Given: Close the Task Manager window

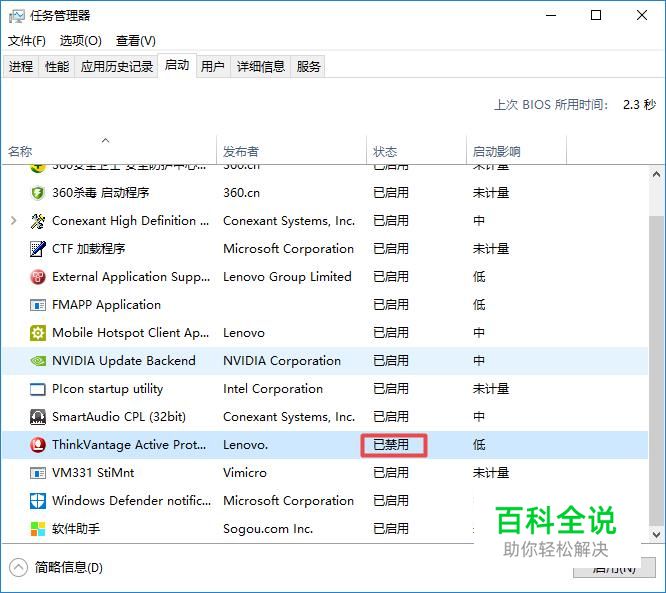Looking at the screenshot, I should pyautogui.click(x=642, y=16).
